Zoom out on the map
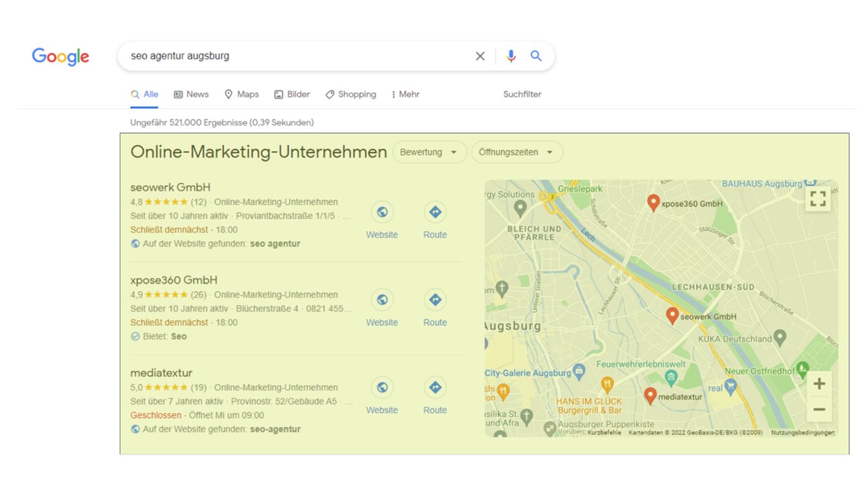 [819, 409]
